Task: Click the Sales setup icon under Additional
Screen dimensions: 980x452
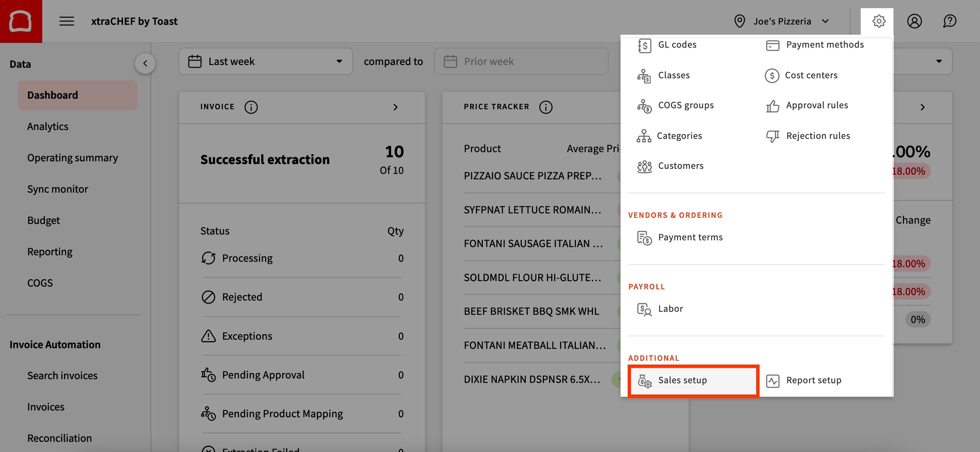Action: pos(644,380)
